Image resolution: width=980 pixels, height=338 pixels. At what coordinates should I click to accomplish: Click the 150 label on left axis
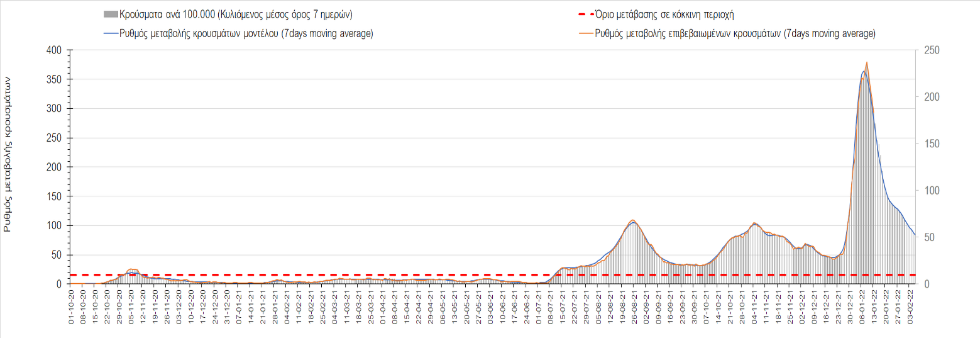pyautogui.click(x=54, y=196)
